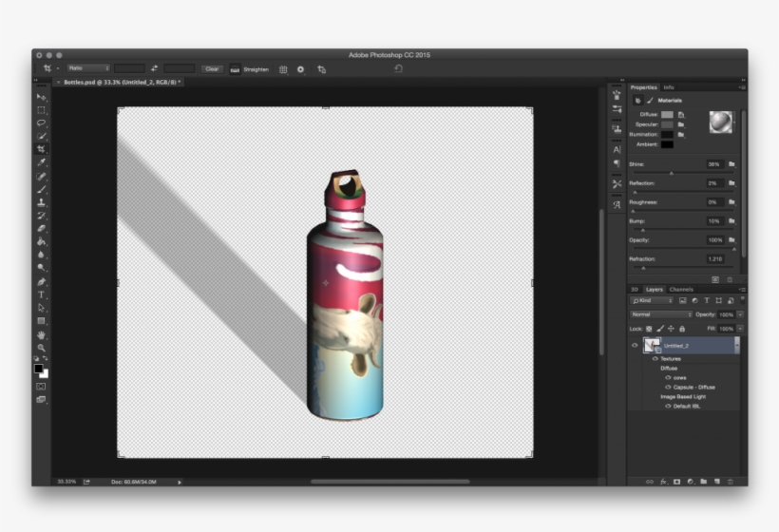This screenshot has height=532, width=779.
Task: Toggle visibility of the cows texture
Action: [x=668, y=377]
